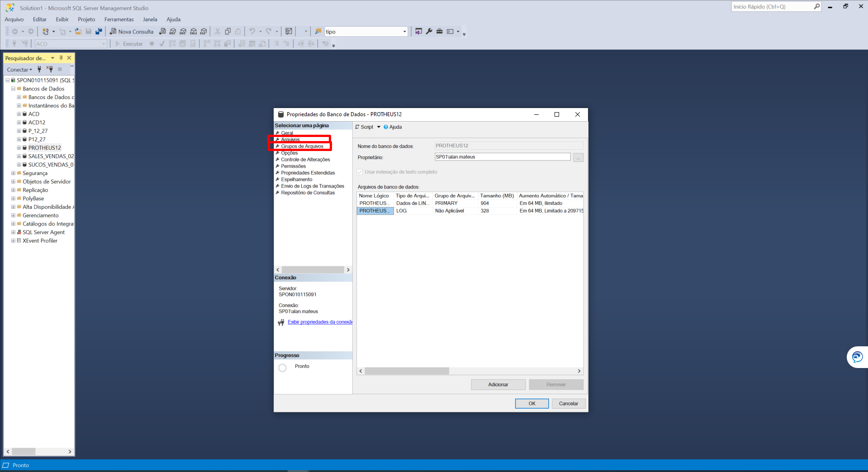Select the Permissões page
Image resolution: width=868 pixels, height=472 pixels.
[x=293, y=166]
